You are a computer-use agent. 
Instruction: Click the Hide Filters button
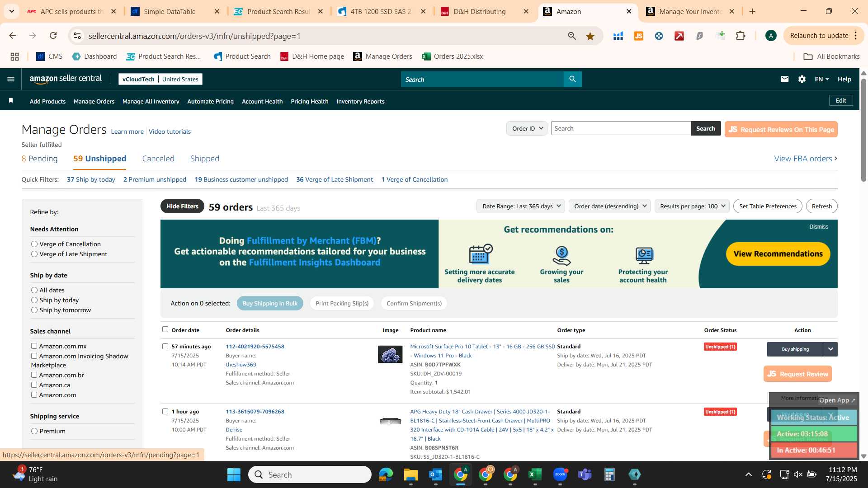(x=182, y=206)
